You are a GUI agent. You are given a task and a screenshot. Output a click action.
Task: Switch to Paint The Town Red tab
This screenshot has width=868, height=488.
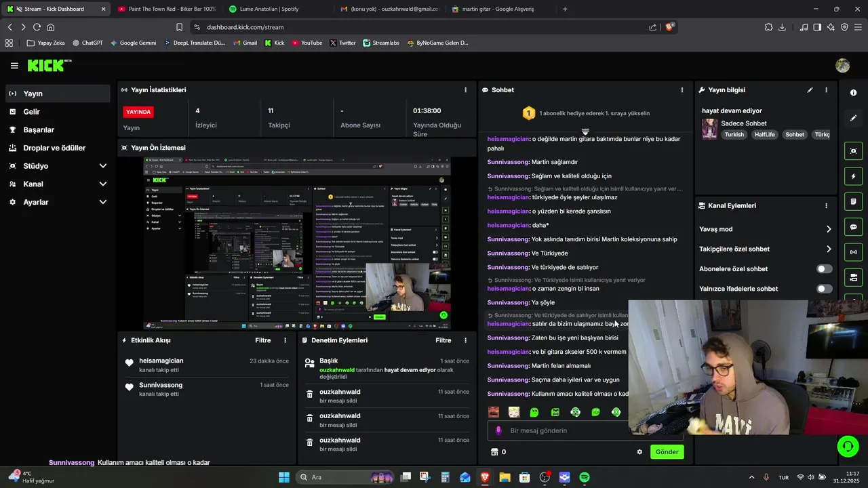point(167,9)
